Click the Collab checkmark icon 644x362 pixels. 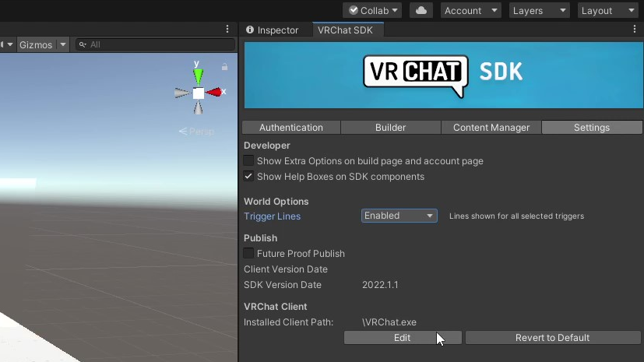(354, 10)
